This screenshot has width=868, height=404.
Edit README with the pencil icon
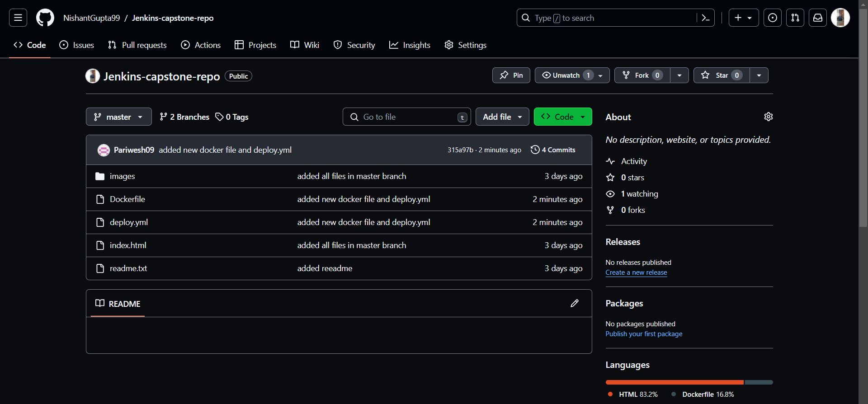click(575, 303)
